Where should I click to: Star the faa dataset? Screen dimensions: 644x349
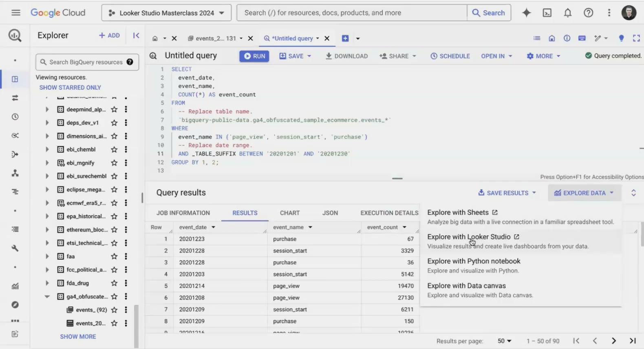(x=115, y=256)
